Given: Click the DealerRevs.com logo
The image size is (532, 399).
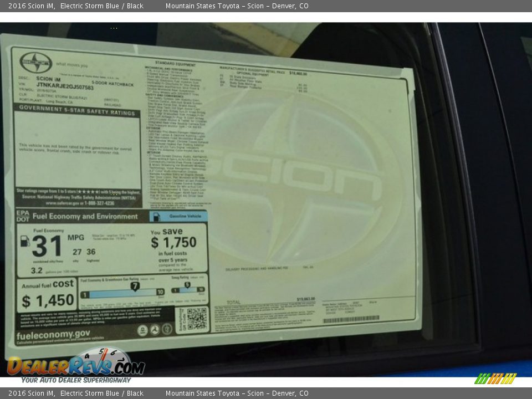Looking at the screenshot, I should (x=76, y=366).
